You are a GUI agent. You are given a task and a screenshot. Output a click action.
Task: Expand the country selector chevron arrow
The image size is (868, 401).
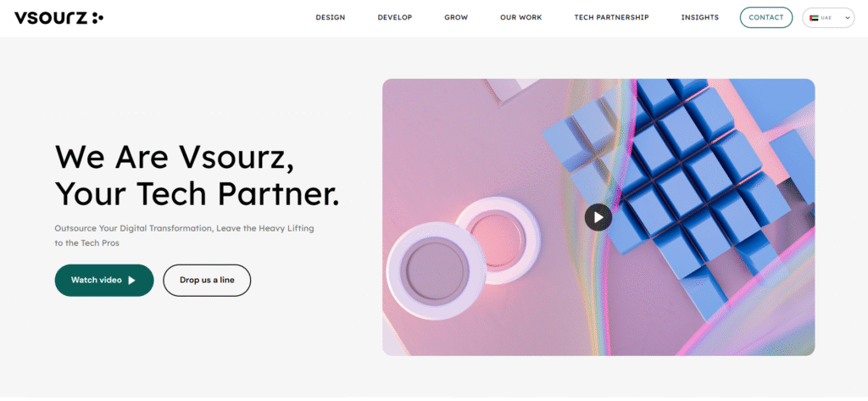[847, 18]
